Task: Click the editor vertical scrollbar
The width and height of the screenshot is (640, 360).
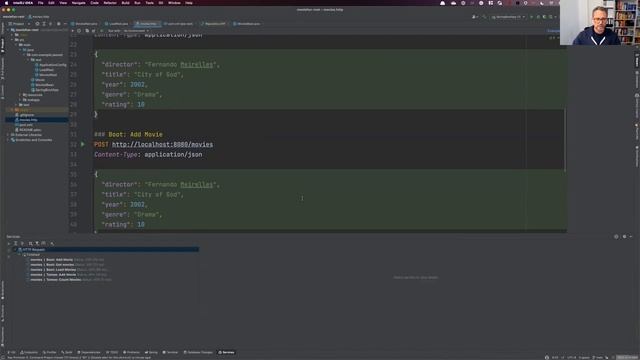Action: pos(565,140)
